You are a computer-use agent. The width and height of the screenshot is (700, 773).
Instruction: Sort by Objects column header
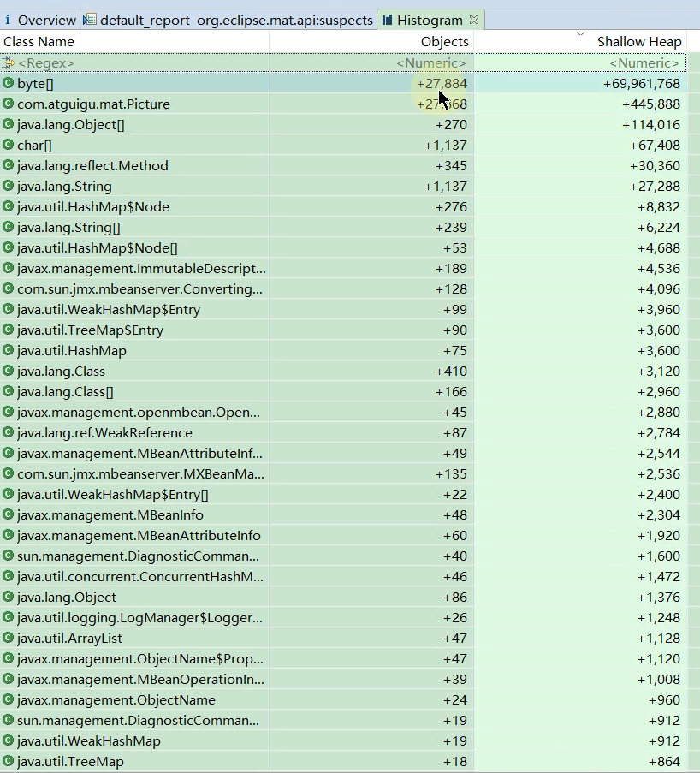371,41
